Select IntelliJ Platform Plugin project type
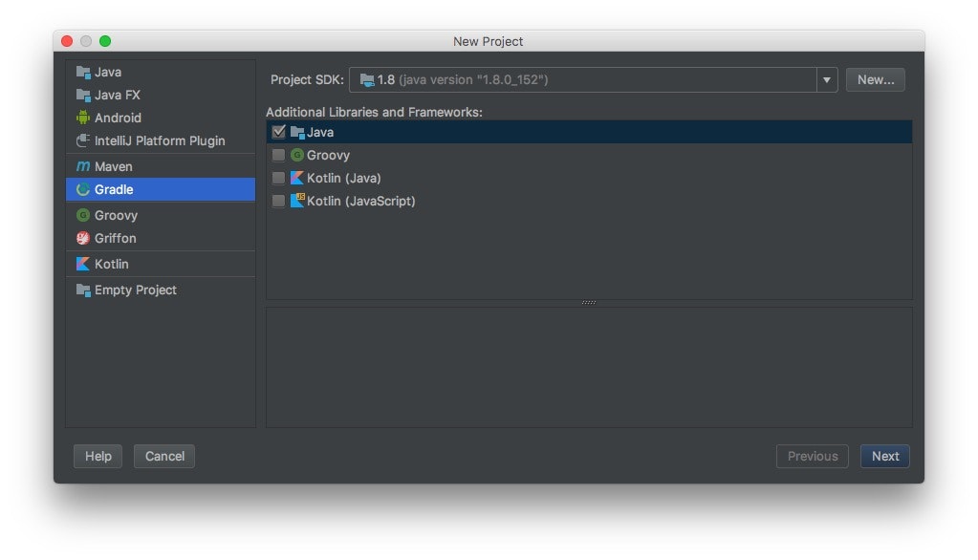The image size is (978, 560). pos(161,140)
